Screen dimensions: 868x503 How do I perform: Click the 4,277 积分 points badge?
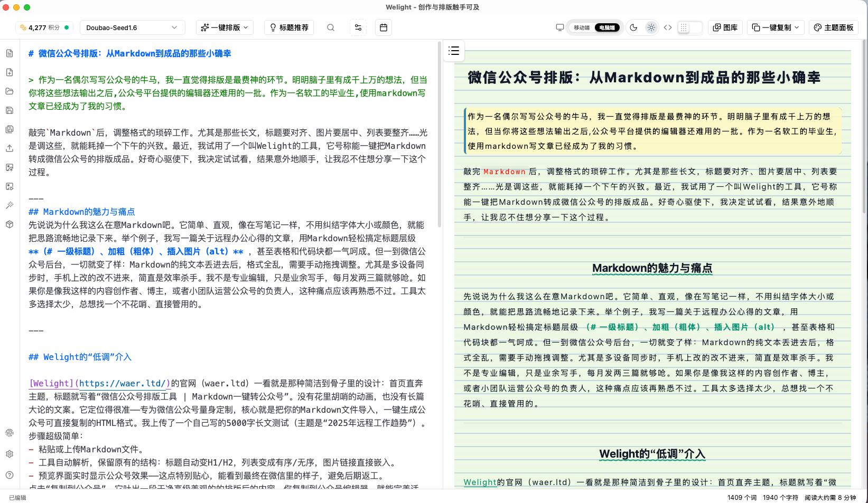point(44,27)
